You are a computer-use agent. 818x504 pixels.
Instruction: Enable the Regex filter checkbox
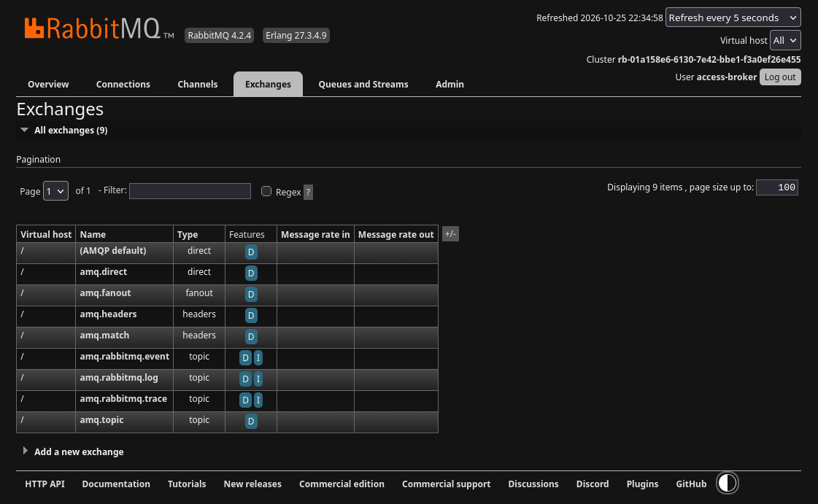point(266,191)
